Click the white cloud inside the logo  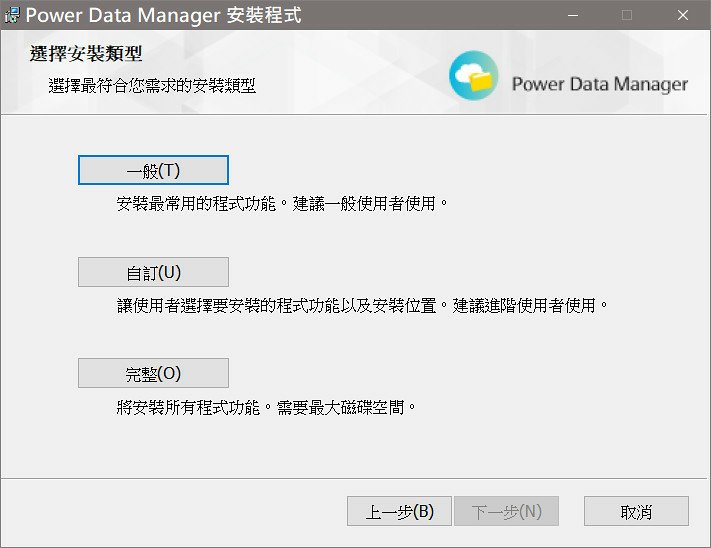pyautogui.click(x=469, y=73)
